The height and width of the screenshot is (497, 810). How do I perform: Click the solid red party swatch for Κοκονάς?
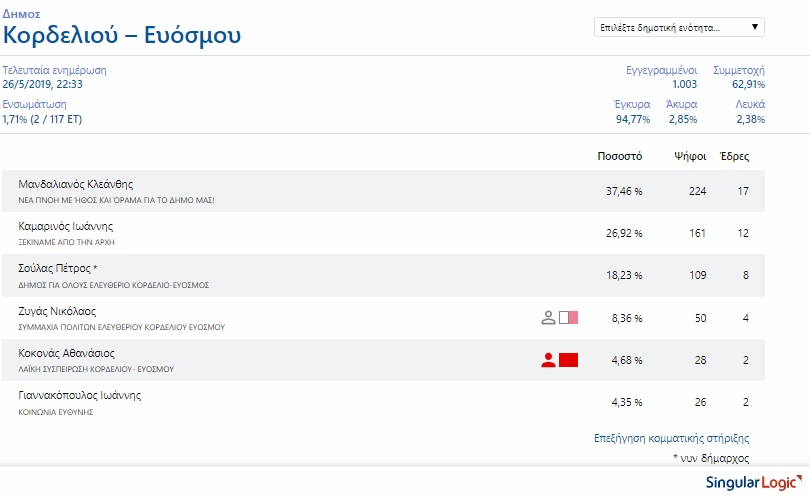pyautogui.click(x=568, y=360)
